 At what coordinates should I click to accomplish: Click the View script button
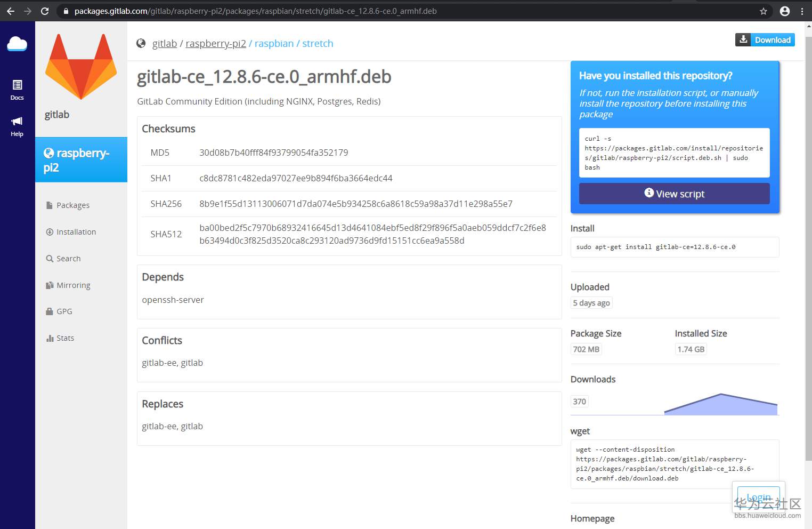675,194
